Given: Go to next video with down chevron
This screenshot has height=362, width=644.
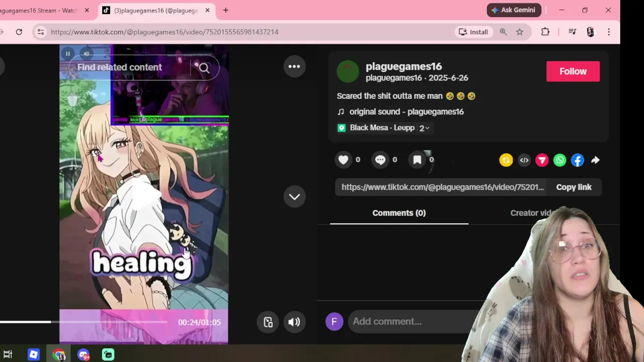Looking at the screenshot, I should [294, 197].
